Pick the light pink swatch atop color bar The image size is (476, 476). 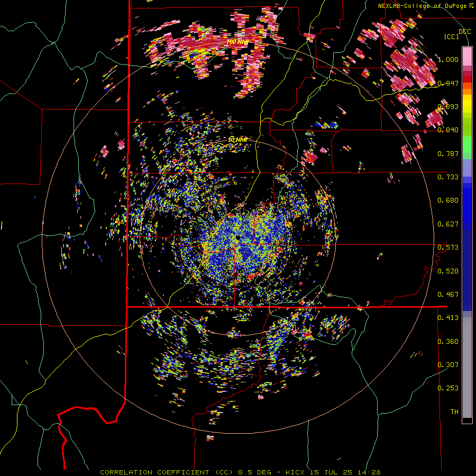[x=467, y=56]
